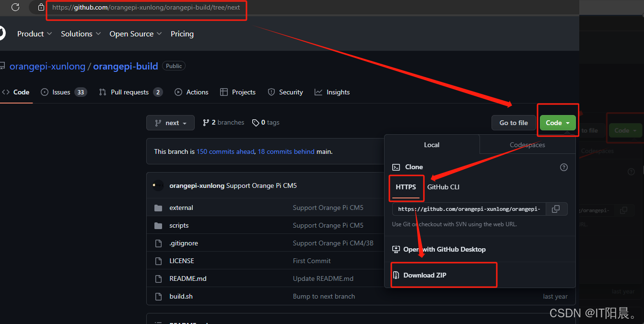Click the LICENSE file icon
The image size is (644, 324).
point(158,261)
